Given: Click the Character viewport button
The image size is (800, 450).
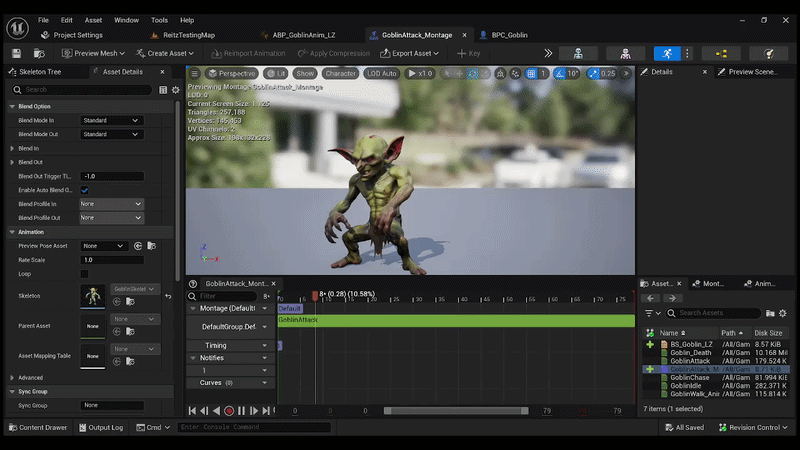Looking at the screenshot, I should pyautogui.click(x=340, y=73).
